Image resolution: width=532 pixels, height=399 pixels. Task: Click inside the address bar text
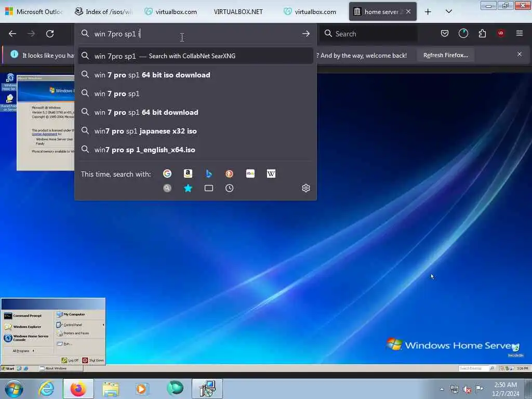195,34
